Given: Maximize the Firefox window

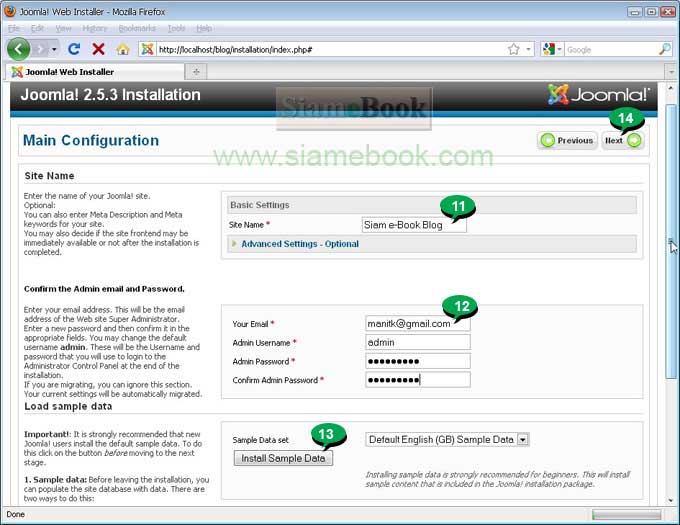Looking at the screenshot, I should pyautogui.click(x=651, y=12).
